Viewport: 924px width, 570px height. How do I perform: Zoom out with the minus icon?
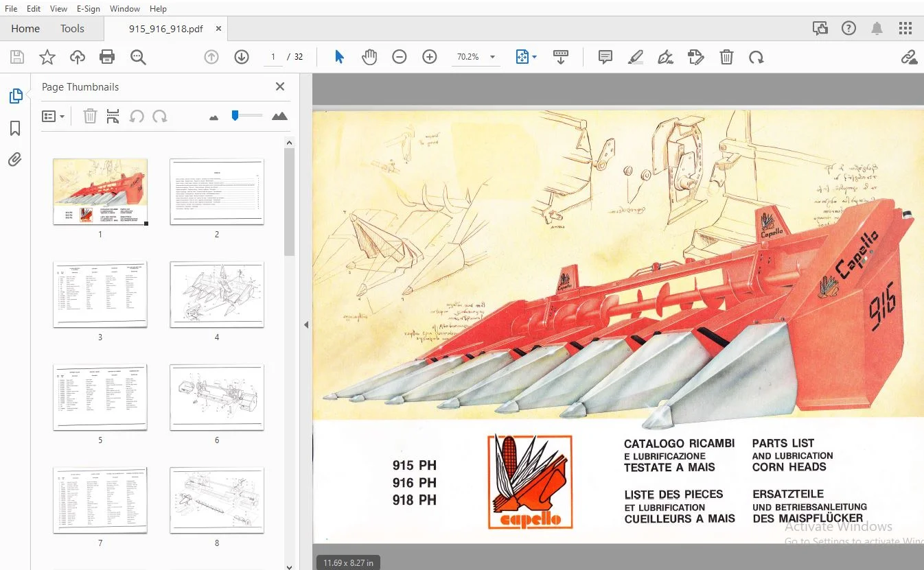[x=400, y=57]
